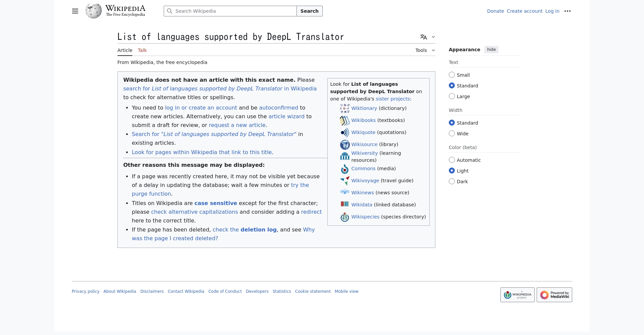Click Disclaimers footer link
This screenshot has width=644, height=335.
(152, 291)
